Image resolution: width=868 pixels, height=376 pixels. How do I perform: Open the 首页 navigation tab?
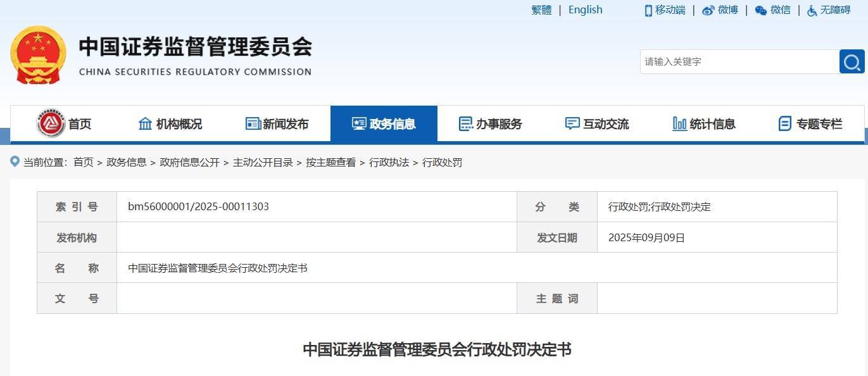click(64, 123)
